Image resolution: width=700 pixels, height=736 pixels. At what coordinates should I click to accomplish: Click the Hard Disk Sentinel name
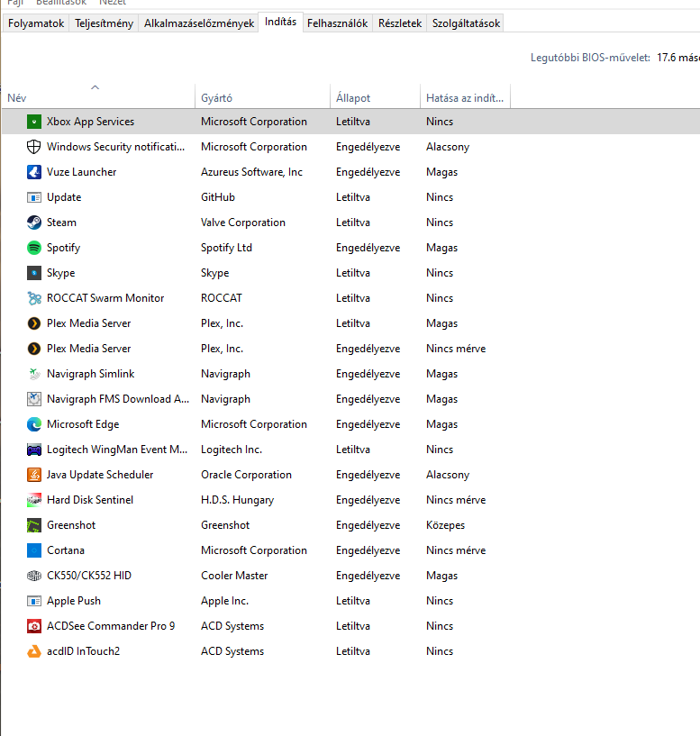[90, 500]
